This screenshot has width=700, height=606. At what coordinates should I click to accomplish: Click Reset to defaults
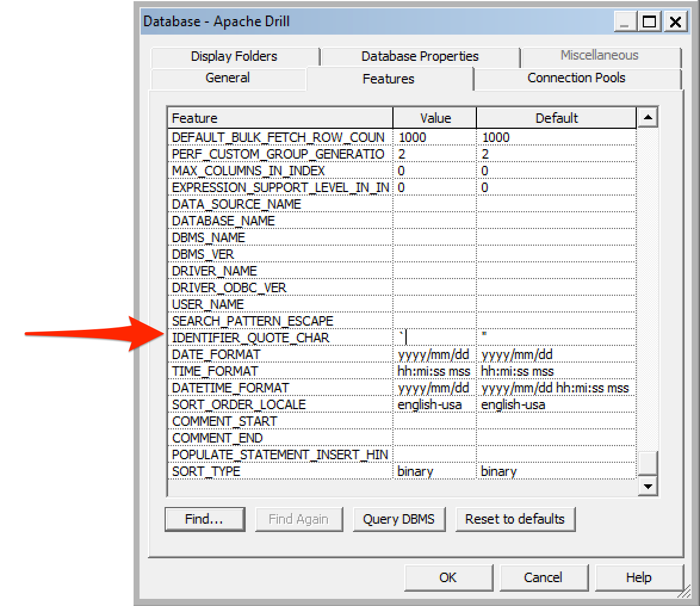pos(515,519)
